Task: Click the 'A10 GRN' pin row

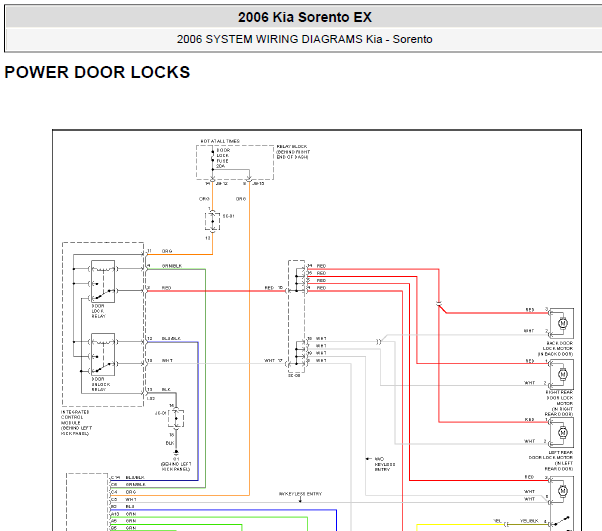Action: [x=123, y=514]
